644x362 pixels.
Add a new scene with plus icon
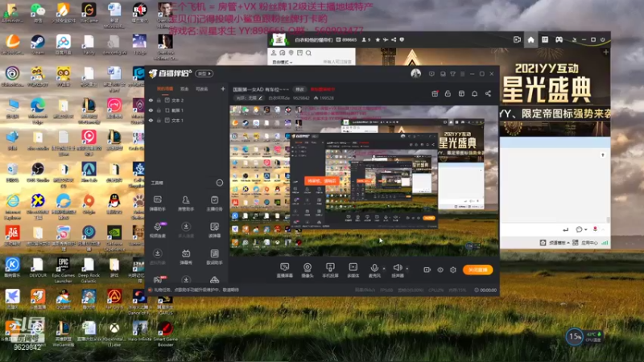[x=223, y=88]
